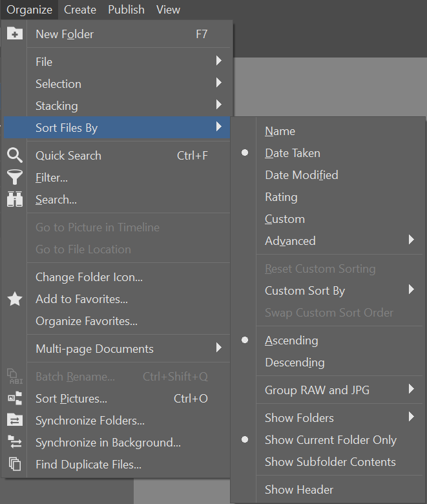Click the Synchronize Folders icon
427x504 pixels.
(x=14, y=421)
